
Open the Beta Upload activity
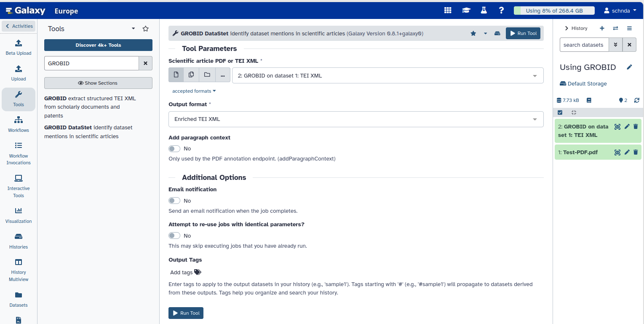pyautogui.click(x=19, y=47)
